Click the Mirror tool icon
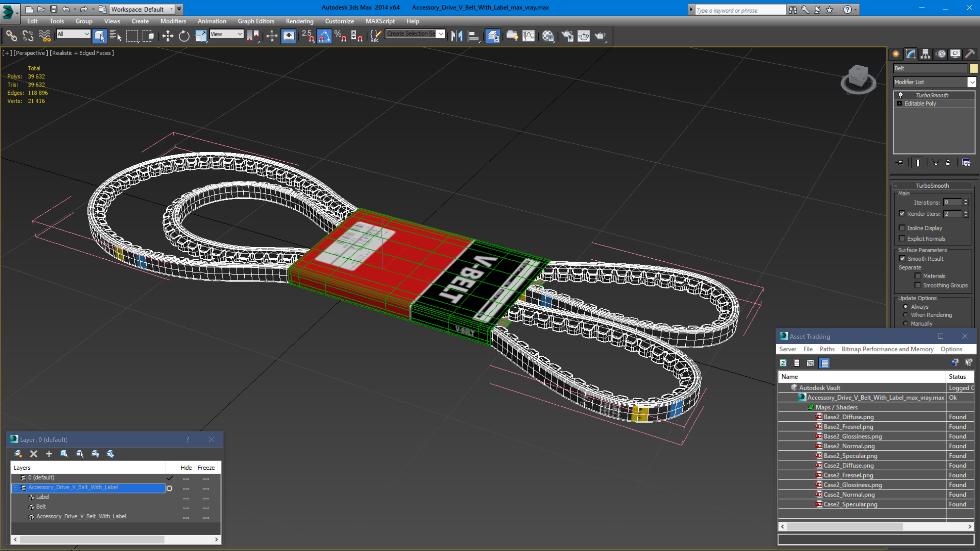Viewport: 980px width, 551px height. click(x=457, y=36)
